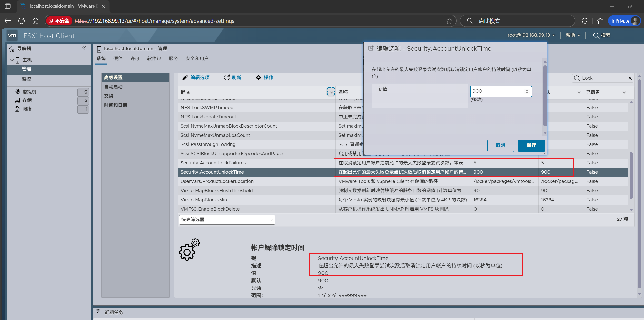
Task: Click the browser back arrow
Action: tap(8, 21)
